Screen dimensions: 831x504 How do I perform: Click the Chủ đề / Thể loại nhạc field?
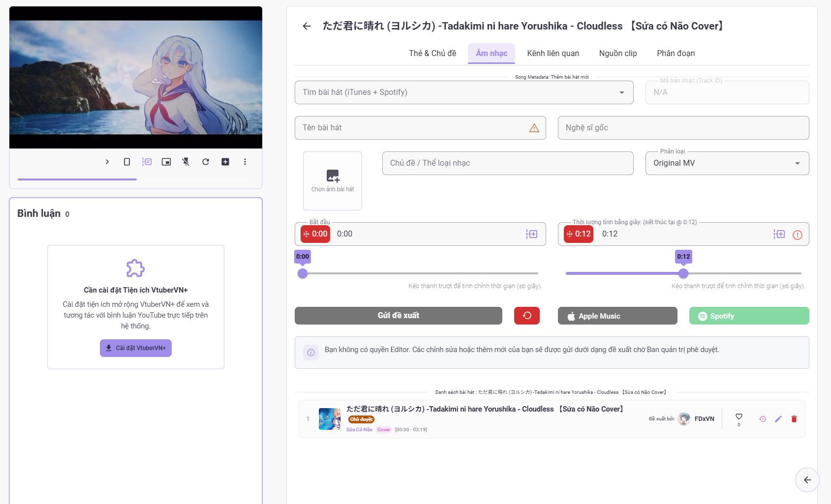[x=508, y=163]
